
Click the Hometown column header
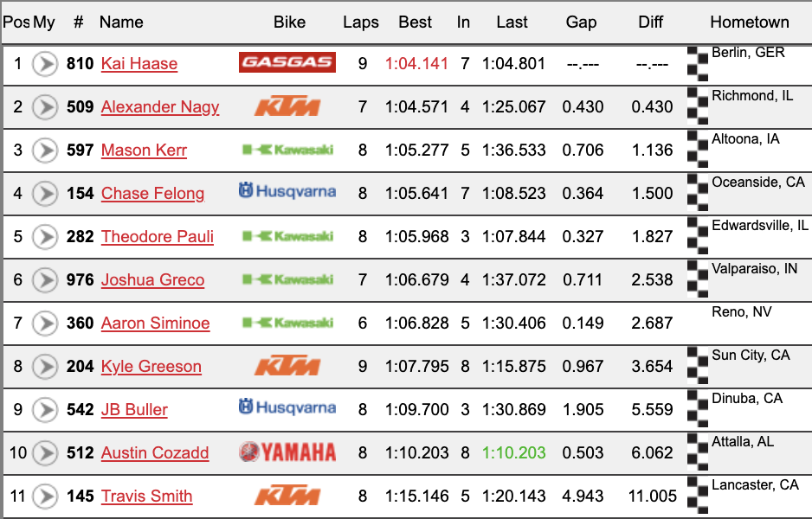750,22
